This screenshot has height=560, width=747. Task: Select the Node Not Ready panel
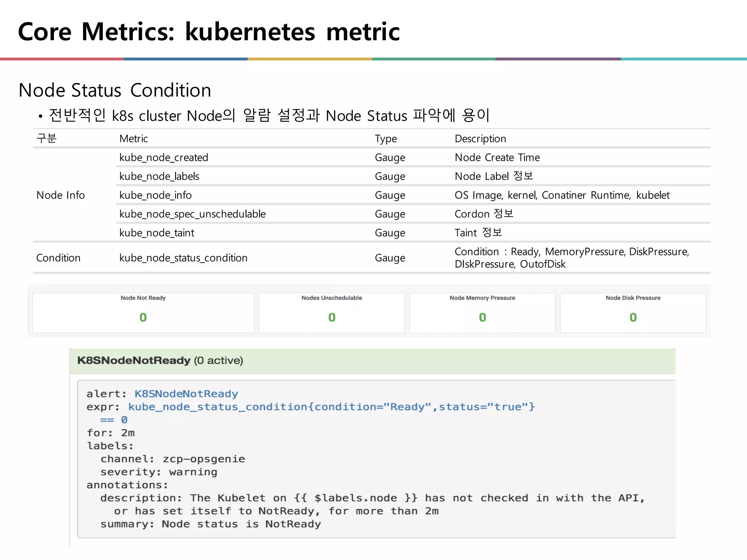[143, 313]
